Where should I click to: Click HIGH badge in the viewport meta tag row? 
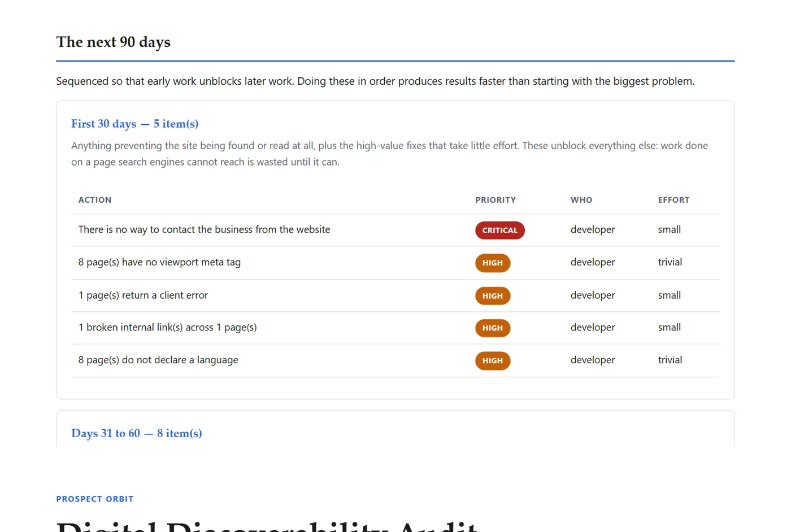(493, 263)
